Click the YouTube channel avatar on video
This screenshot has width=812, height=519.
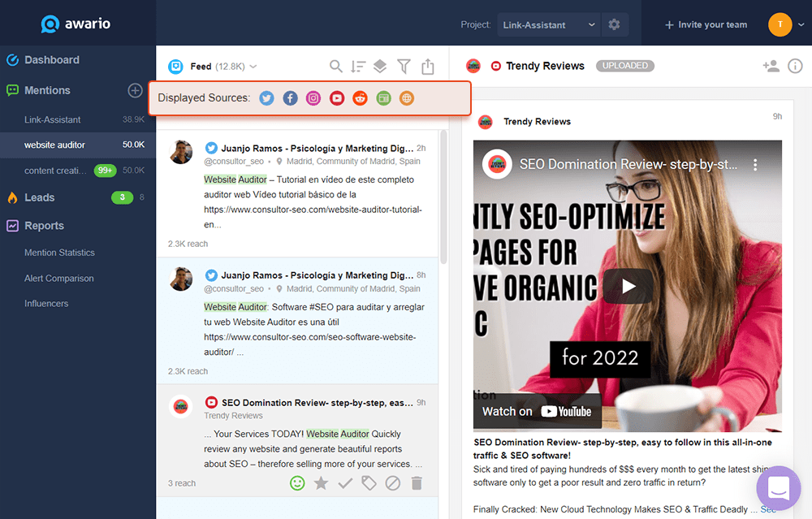pos(497,164)
